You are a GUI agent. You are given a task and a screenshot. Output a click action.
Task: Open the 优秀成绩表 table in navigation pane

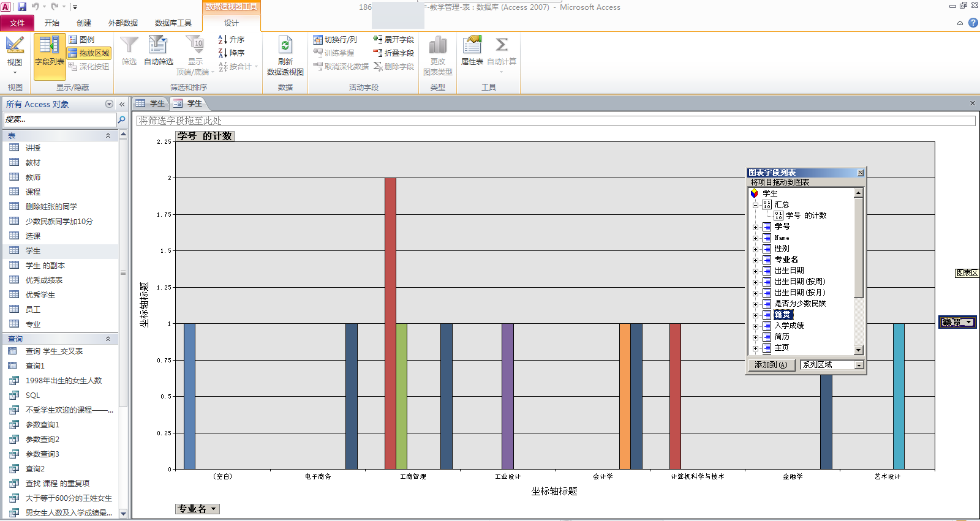tap(43, 280)
